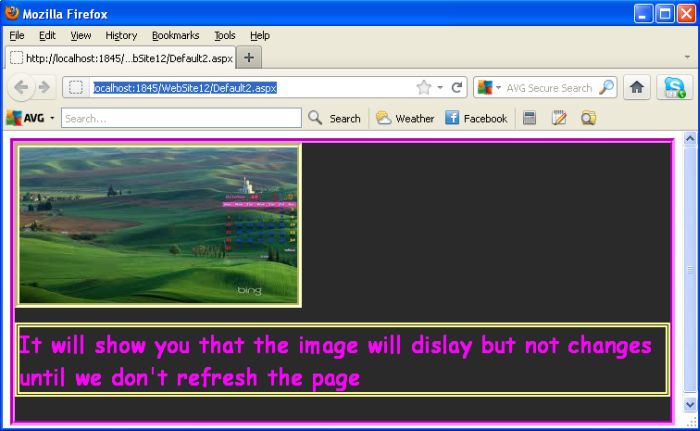
Task: Open the Help menu
Action: point(259,35)
